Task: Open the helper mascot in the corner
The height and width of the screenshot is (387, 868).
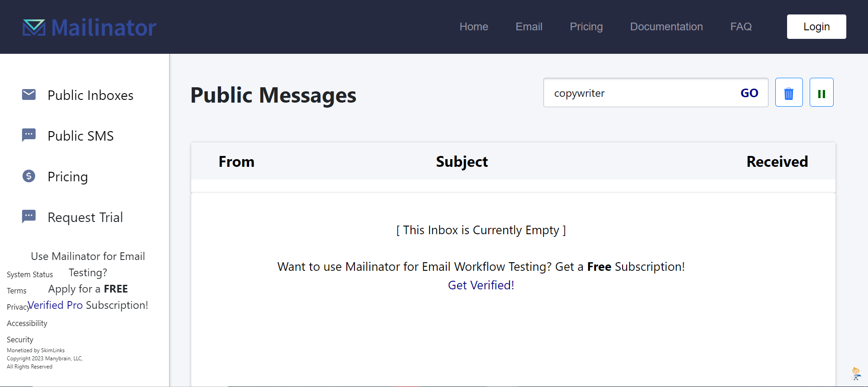Action: (856, 374)
